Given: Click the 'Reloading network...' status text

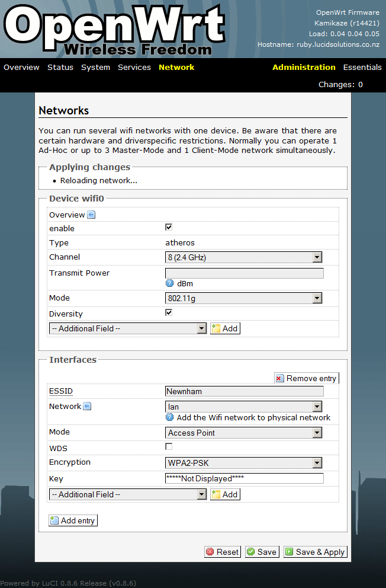Looking at the screenshot, I should pyautogui.click(x=99, y=180).
